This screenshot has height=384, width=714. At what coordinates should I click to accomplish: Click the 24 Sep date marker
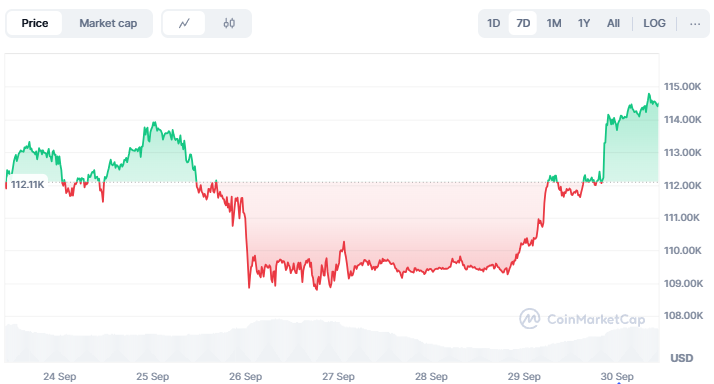click(x=60, y=377)
